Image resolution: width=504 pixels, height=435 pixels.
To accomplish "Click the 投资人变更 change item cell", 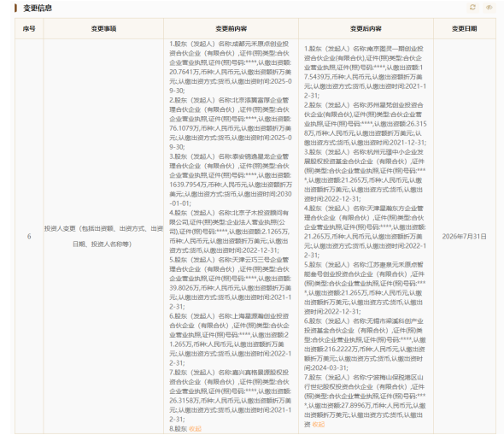I will 103,237.
